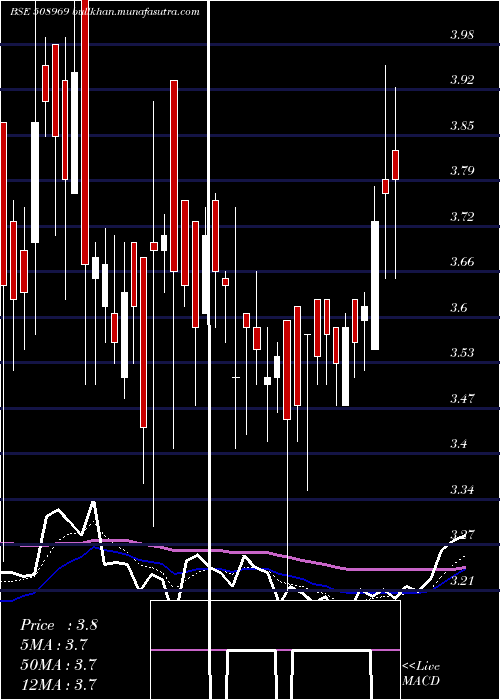Screen dimensions: 500x700
Task: Click the 3.27 price axis label
Action: (x=462, y=534)
